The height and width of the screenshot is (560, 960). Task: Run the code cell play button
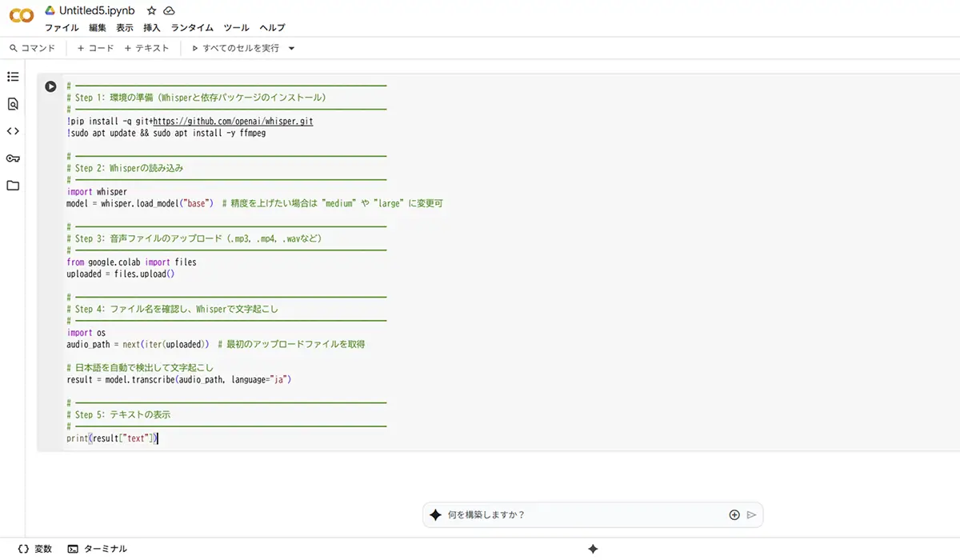[50, 86]
